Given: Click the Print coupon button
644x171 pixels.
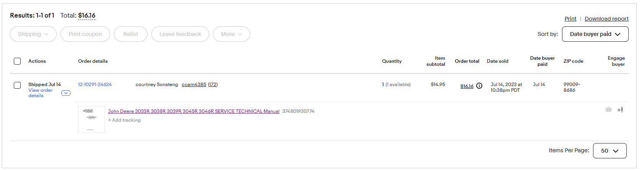Looking at the screenshot, I should 85,34.
